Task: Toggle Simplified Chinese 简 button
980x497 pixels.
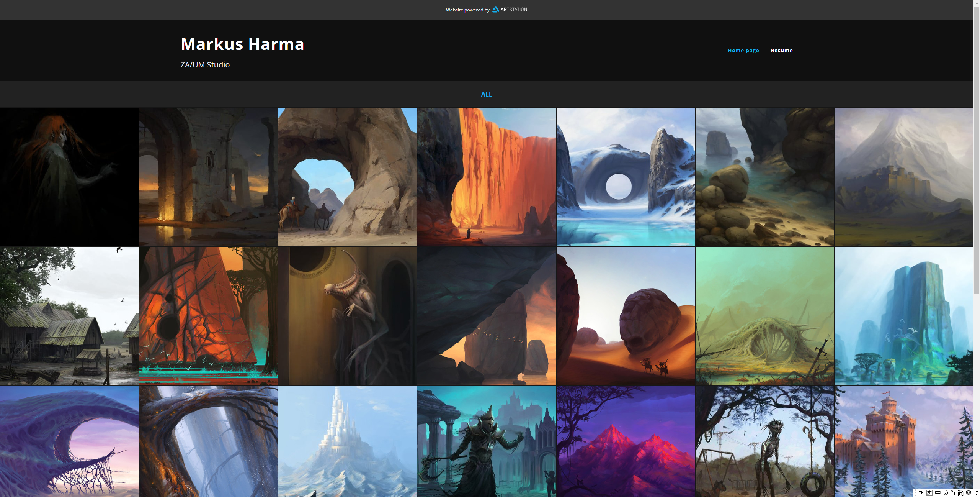Action: click(960, 493)
